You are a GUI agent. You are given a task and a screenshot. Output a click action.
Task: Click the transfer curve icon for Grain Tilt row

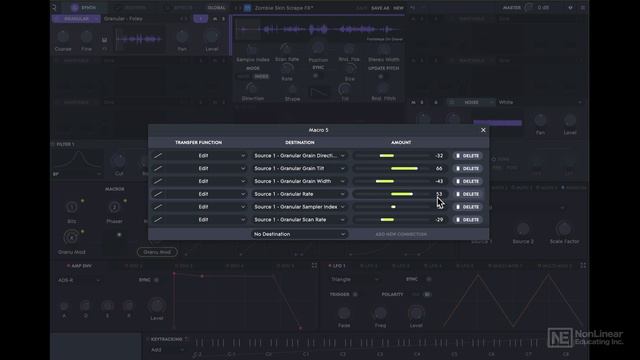tap(158, 168)
